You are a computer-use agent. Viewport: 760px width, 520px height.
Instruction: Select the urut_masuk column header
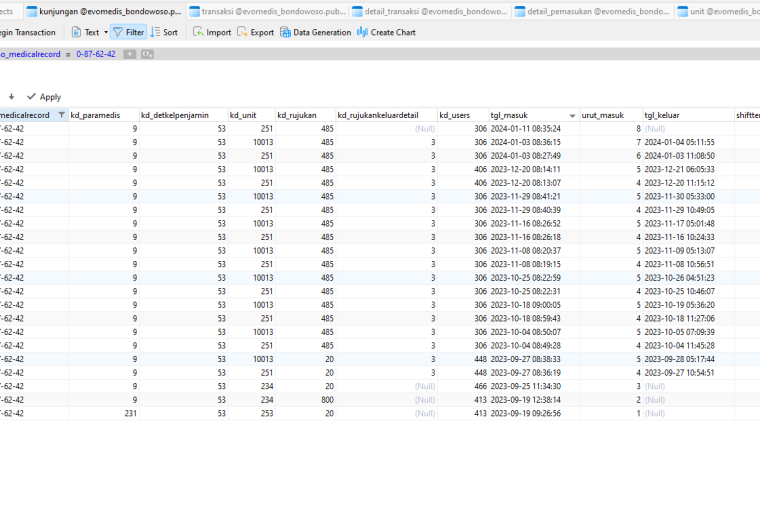coord(611,115)
